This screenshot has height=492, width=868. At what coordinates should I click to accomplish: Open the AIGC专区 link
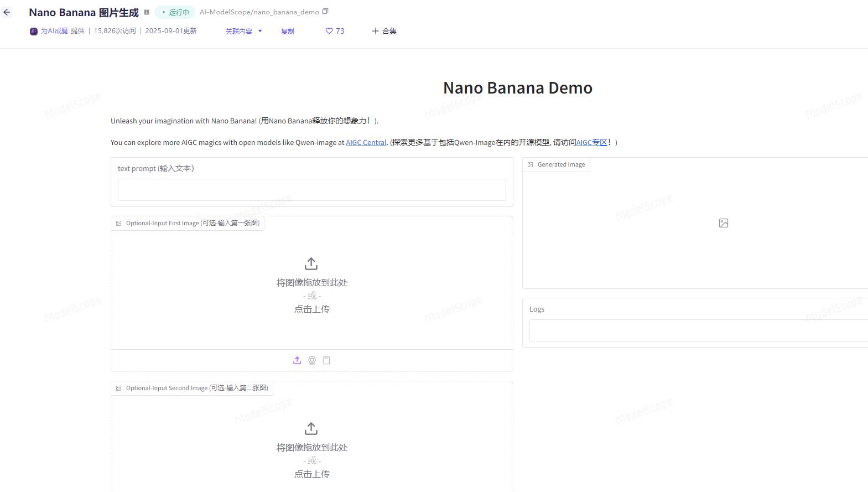click(x=592, y=142)
